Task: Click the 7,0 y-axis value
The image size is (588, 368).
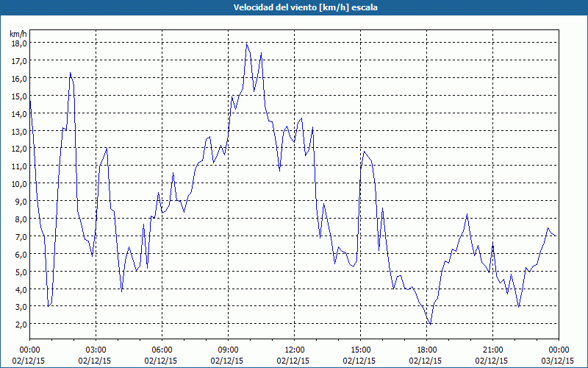Action: pyautogui.click(x=21, y=236)
